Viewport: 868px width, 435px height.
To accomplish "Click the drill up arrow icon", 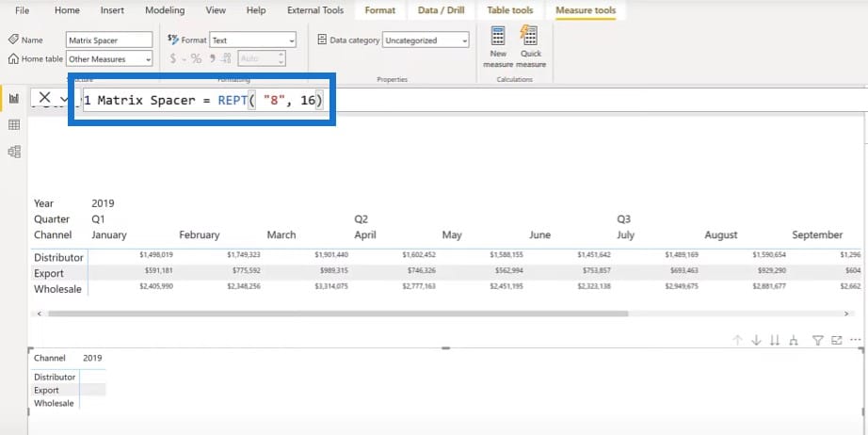I will pyautogui.click(x=737, y=340).
